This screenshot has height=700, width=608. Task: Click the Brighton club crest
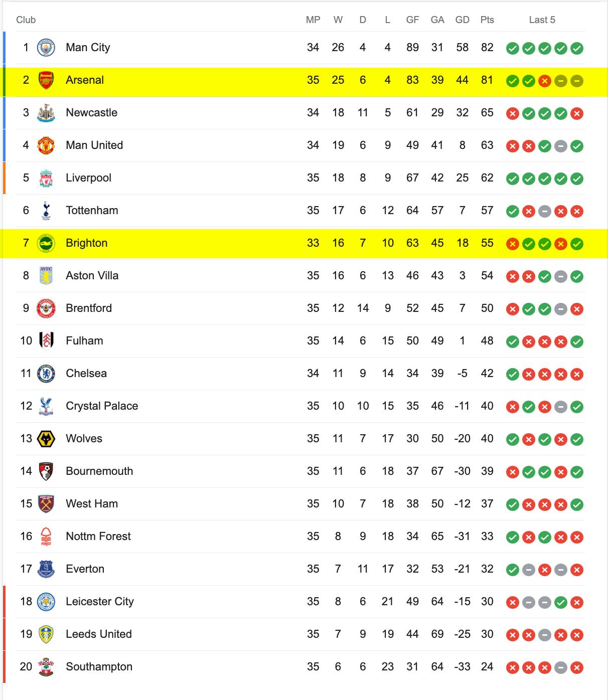point(46,243)
